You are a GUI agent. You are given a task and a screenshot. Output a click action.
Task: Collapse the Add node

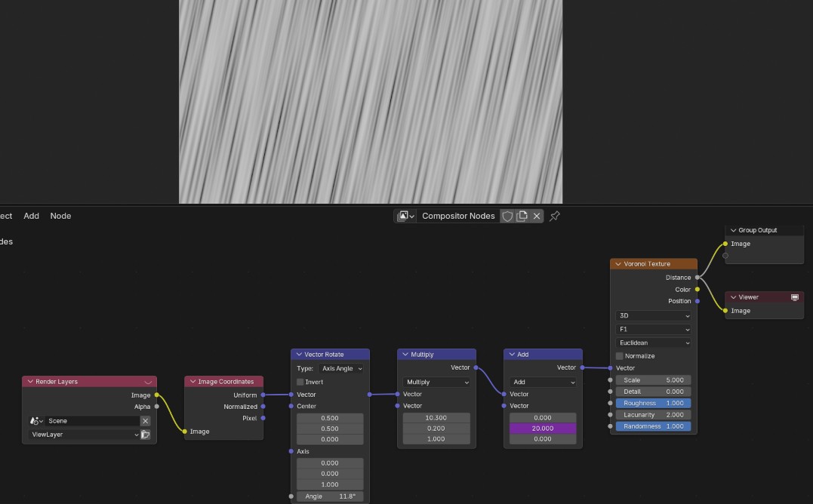(x=512, y=355)
